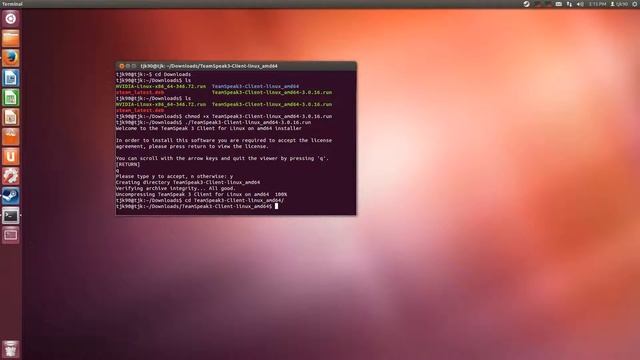Launch Steam from the launcher
The width and height of the screenshot is (640, 360).
(x=11, y=196)
